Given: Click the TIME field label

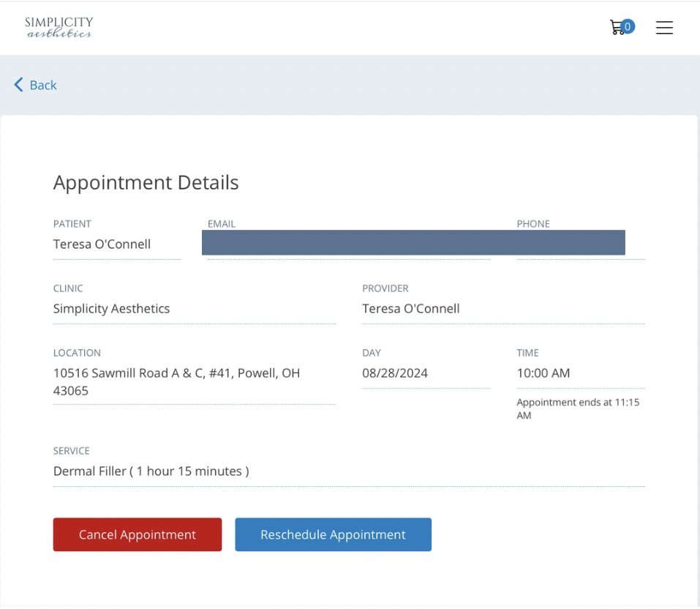Looking at the screenshot, I should coord(527,353).
